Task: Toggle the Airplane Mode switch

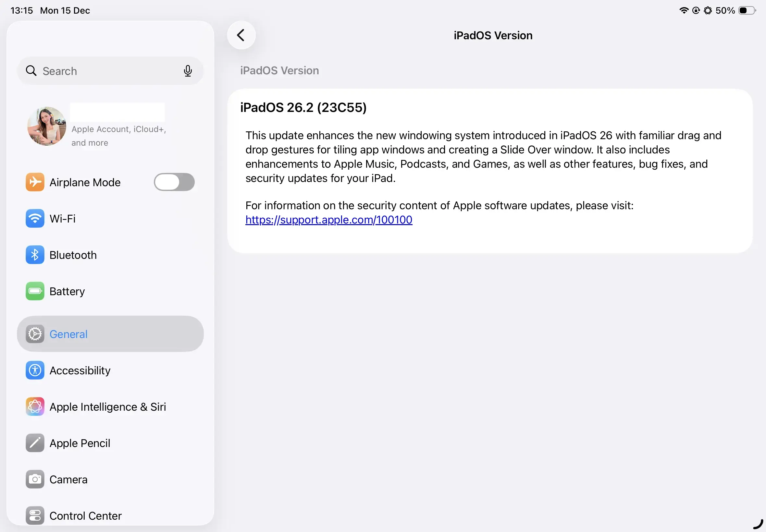Action: click(x=174, y=182)
